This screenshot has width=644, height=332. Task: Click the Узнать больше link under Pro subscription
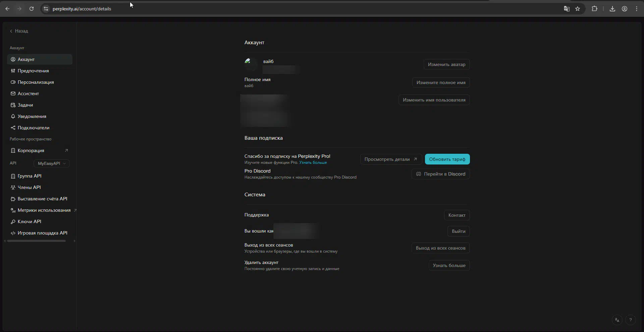(x=313, y=162)
